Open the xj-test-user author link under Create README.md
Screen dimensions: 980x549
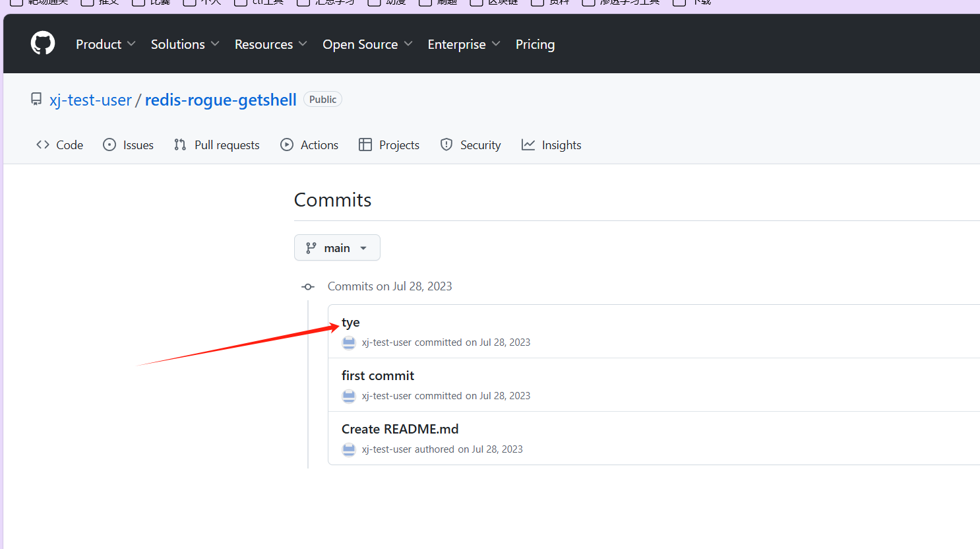[x=386, y=449]
